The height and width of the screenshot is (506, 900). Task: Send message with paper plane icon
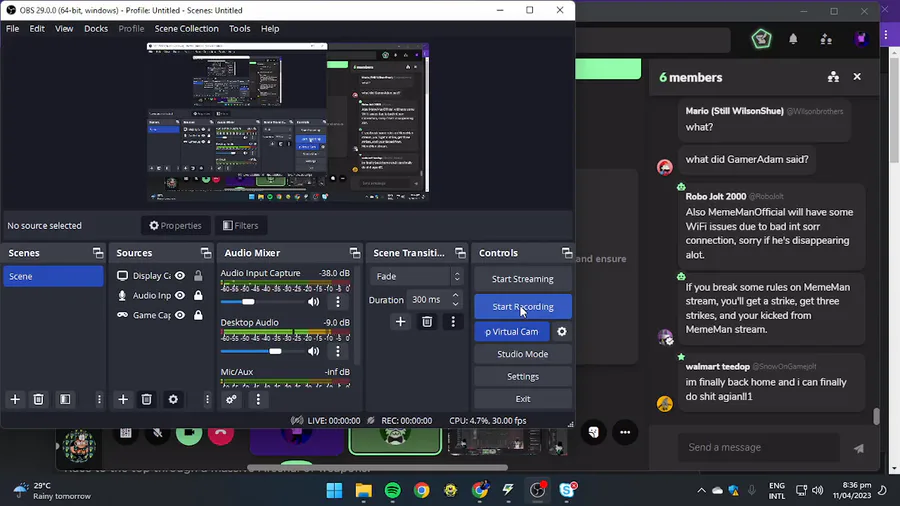(859, 448)
